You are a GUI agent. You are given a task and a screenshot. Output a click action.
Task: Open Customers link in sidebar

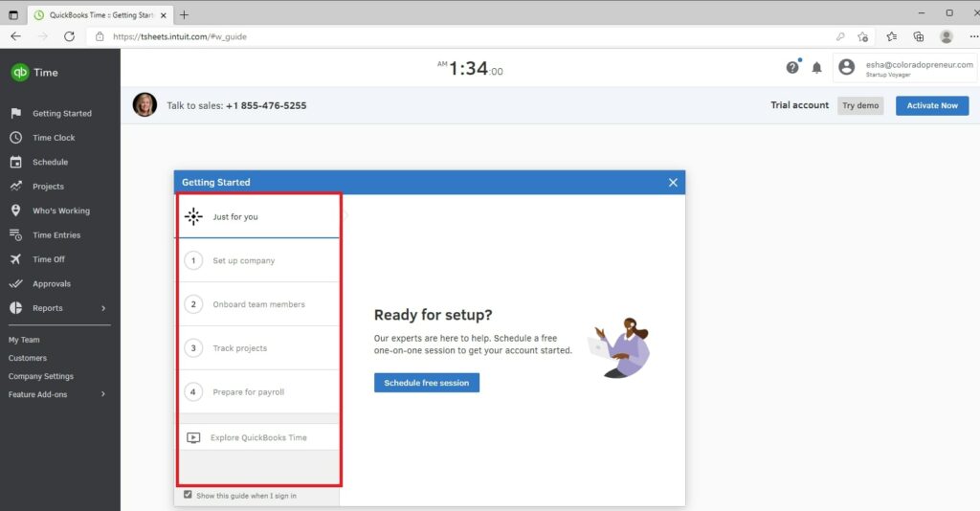pos(28,358)
